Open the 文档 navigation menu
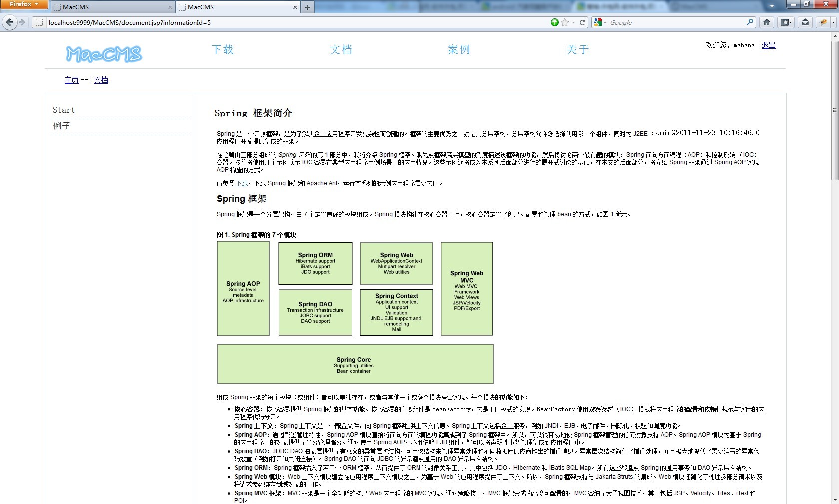839x504 pixels. click(x=341, y=49)
